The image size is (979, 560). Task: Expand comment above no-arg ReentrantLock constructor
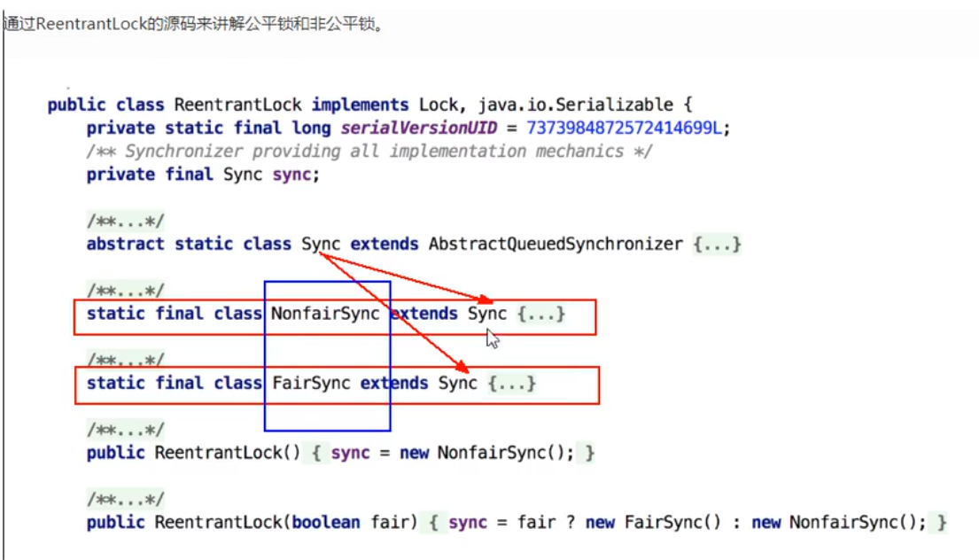(x=126, y=430)
